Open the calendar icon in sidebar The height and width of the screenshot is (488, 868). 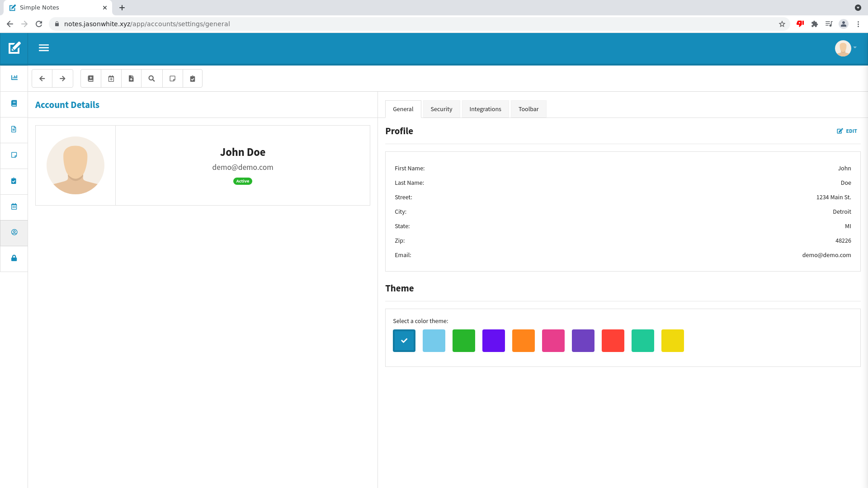pos(14,206)
